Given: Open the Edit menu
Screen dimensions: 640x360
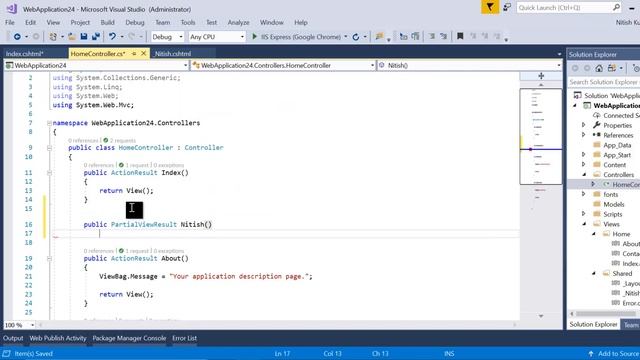Looking at the screenshot, I should [x=31, y=22].
